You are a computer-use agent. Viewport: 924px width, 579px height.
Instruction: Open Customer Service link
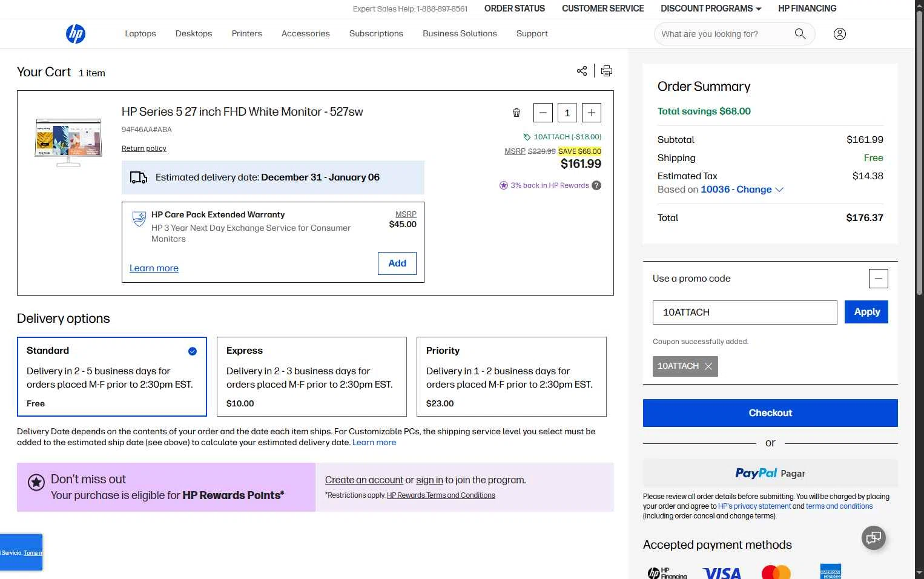[603, 8]
